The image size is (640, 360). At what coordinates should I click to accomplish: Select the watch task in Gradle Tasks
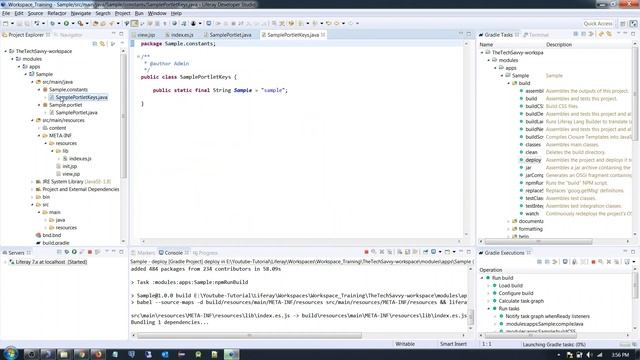(532, 214)
